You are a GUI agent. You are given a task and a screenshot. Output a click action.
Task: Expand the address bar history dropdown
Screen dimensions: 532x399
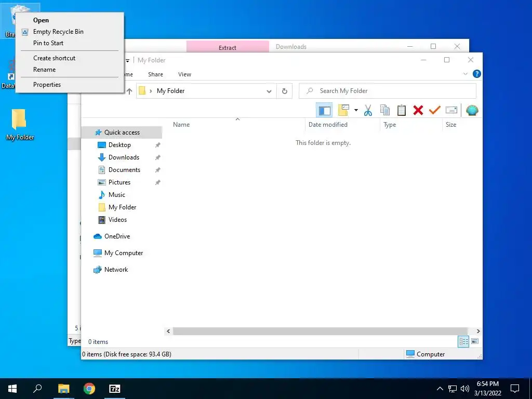pos(269,91)
